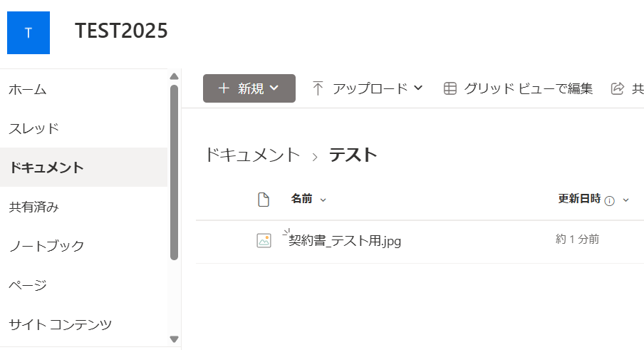Screen dimensions: 644x350
Task: Select 共有済み navigation item
Action: 33,207
